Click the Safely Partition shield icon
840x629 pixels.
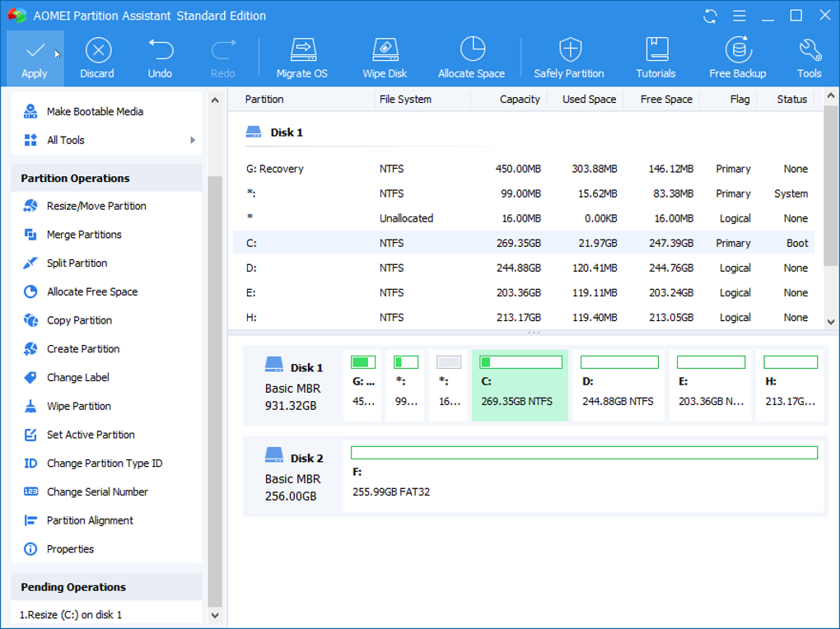point(569,51)
